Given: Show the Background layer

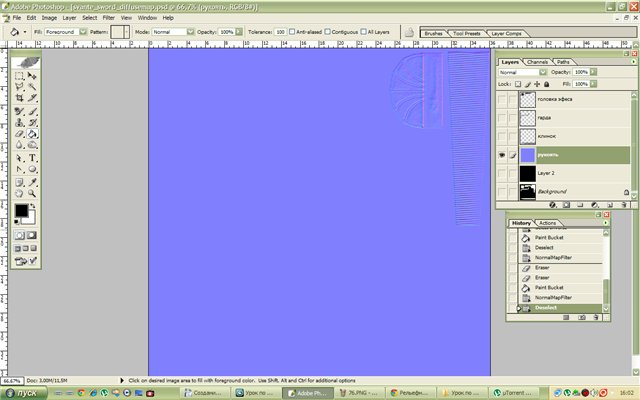Looking at the screenshot, I should pyautogui.click(x=502, y=192).
